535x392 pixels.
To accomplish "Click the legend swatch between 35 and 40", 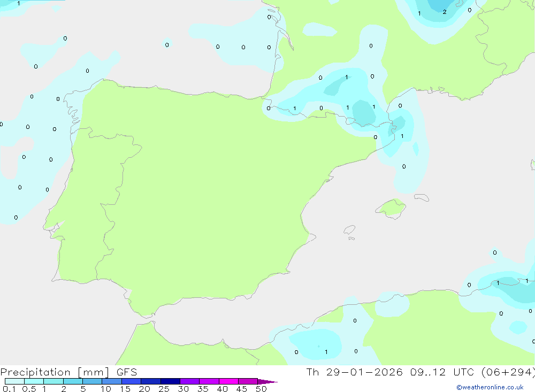I will click(209, 381).
